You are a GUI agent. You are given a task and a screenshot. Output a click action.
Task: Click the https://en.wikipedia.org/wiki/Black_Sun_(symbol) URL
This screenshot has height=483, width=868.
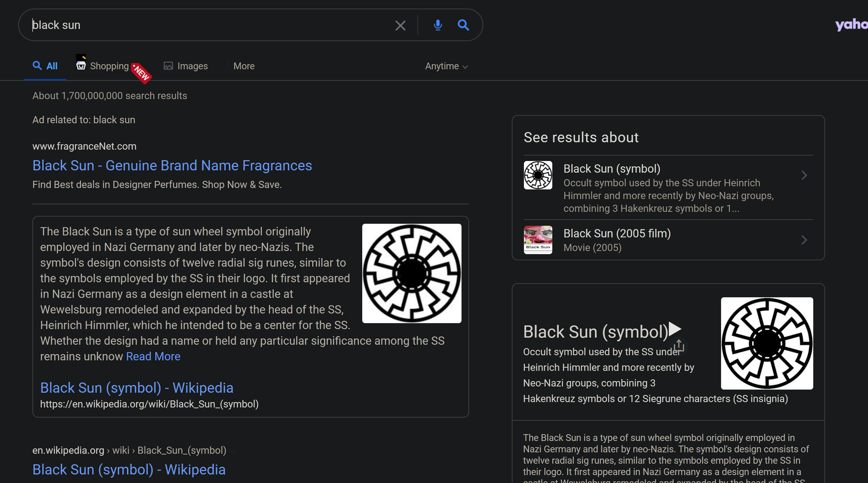pos(149,404)
